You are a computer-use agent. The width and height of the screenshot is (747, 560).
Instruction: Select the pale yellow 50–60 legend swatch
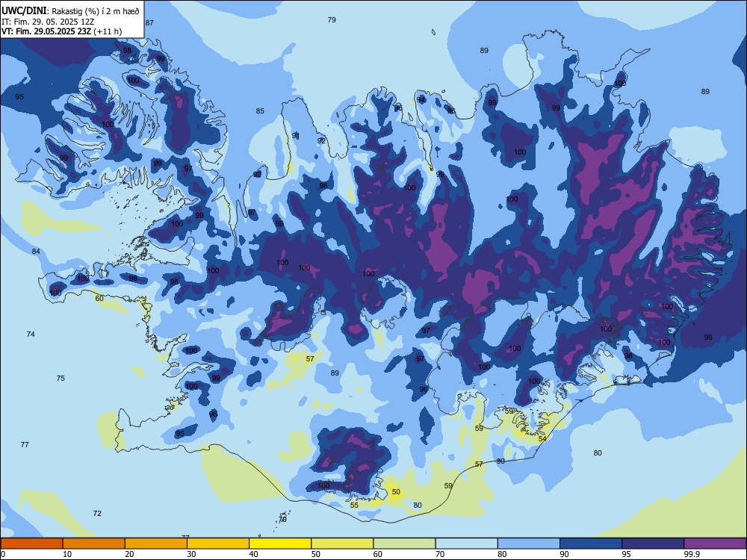pyautogui.click(x=342, y=544)
